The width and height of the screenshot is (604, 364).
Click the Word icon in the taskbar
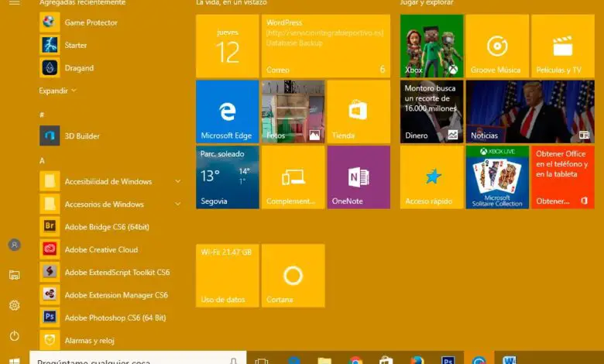click(x=510, y=360)
